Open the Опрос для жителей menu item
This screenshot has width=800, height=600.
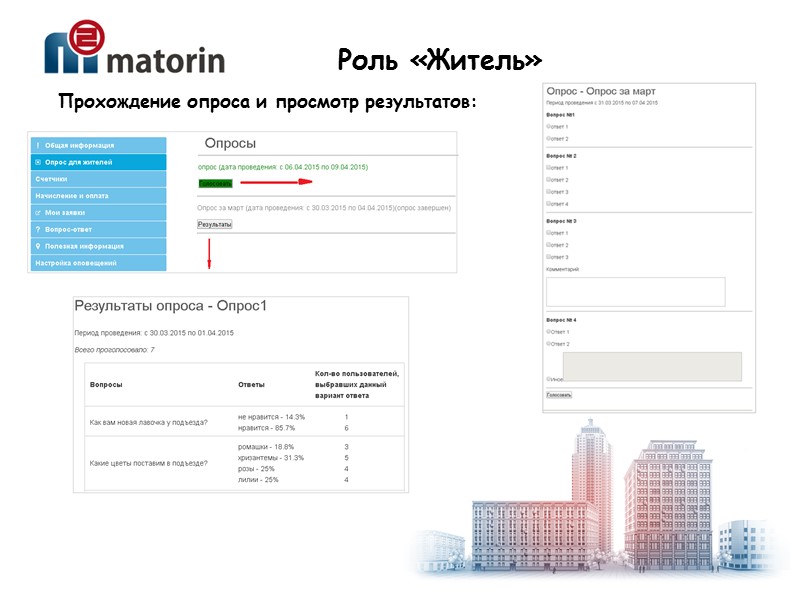pos(98,162)
